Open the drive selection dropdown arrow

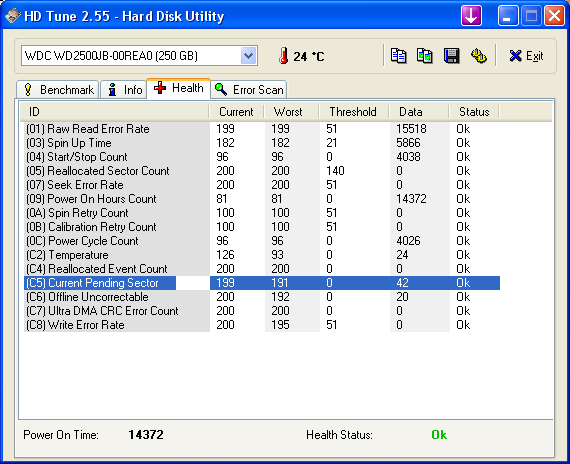pyautogui.click(x=249, y=56)
